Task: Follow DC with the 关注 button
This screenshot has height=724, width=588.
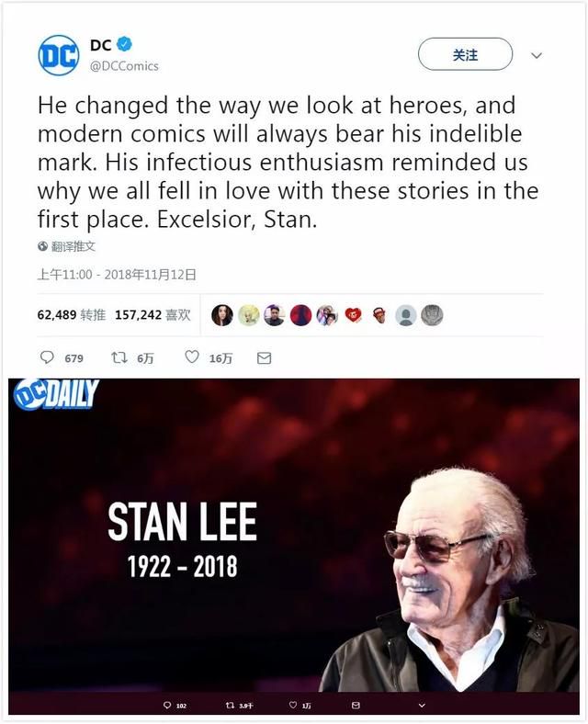Action: click(465, 54)
